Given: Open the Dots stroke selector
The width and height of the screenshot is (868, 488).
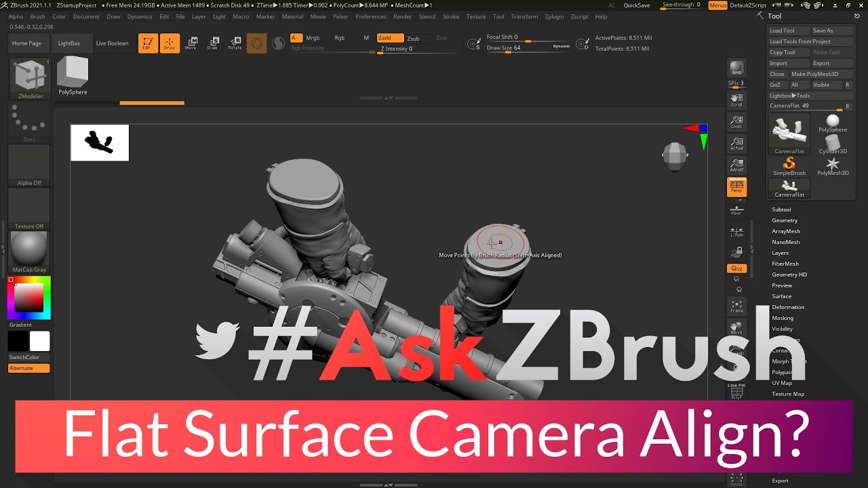Looking at the screenshot, I should click(29, 123).
